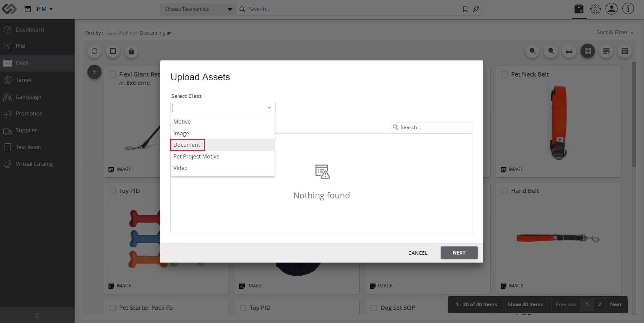Click the refresh toolbar icon
Image resolution: width=644 pixels, height=323 pixels.
[94, 51]
